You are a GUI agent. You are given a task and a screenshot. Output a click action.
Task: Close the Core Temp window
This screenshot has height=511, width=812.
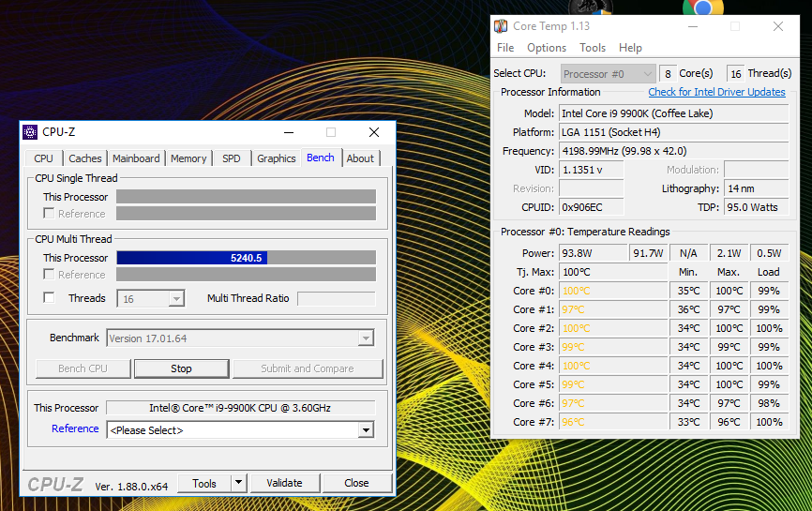(778, 26)
